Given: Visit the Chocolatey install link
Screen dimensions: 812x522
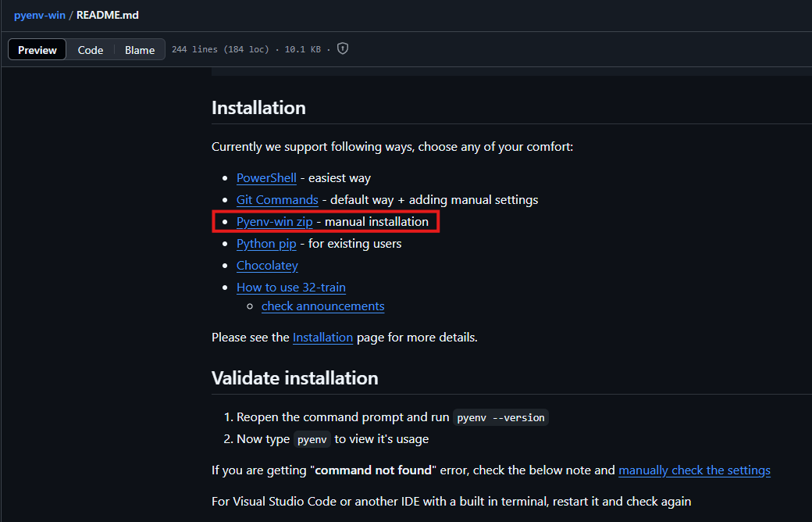Looking at the screenshot, I should click(x=267, y=266).
